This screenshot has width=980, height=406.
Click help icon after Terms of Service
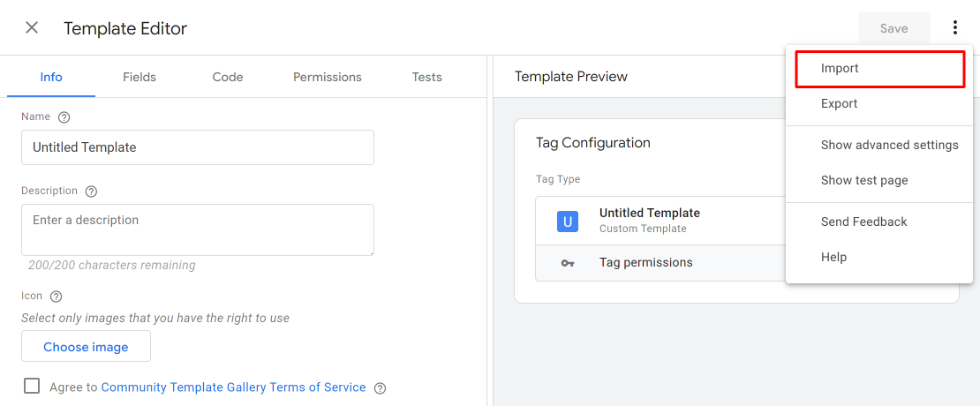380,387
